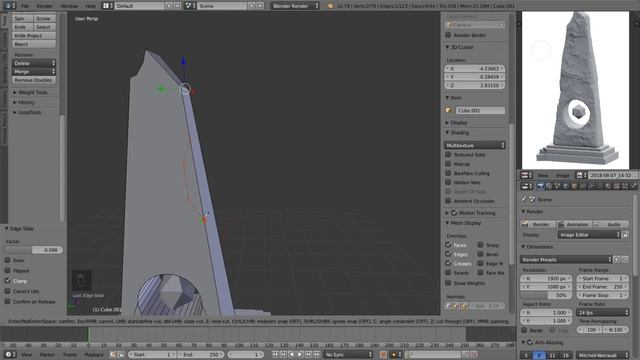Image resolution: width=640 pixels, height=360 pixels.
Task: Open the Render Presets dropdown
Action: point(566,260)
